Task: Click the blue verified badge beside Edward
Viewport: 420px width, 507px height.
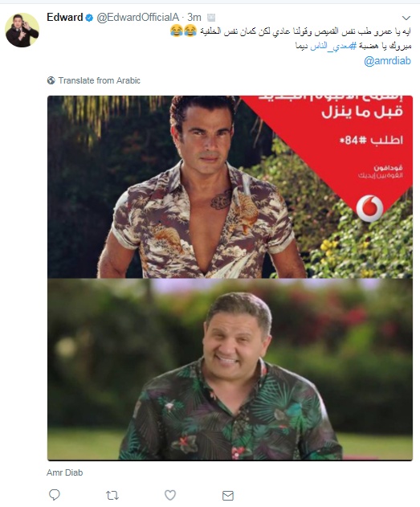Action: coord(89,18)
